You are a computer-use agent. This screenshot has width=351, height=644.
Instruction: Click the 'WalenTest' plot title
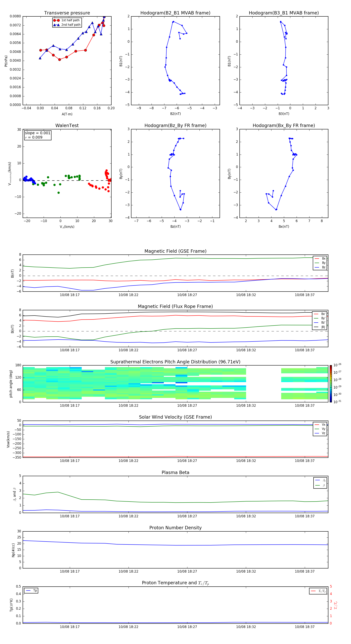67,125
